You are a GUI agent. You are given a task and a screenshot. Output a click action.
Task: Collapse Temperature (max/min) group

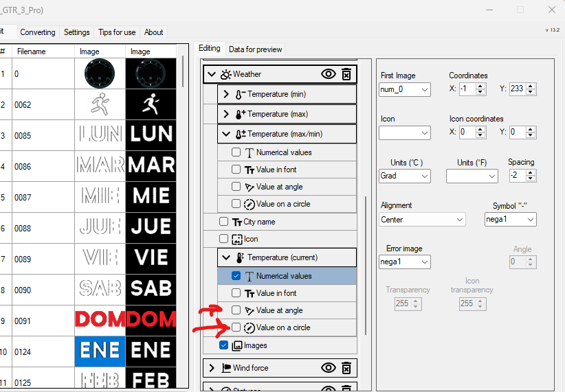click(226, 135)
